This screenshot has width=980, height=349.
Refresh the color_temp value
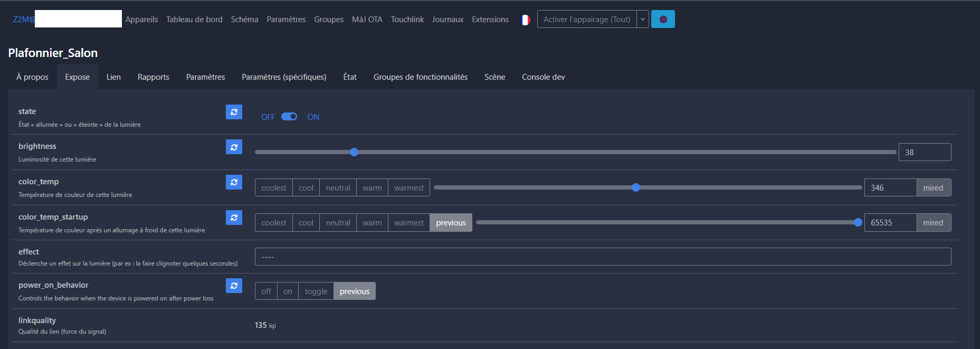click(234, 182)
